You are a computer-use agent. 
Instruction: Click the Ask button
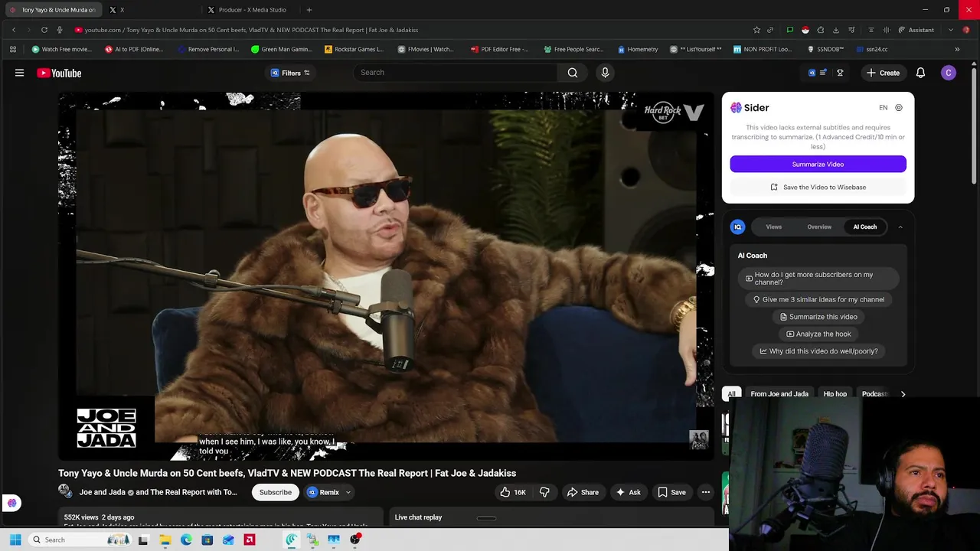(628, 492)
